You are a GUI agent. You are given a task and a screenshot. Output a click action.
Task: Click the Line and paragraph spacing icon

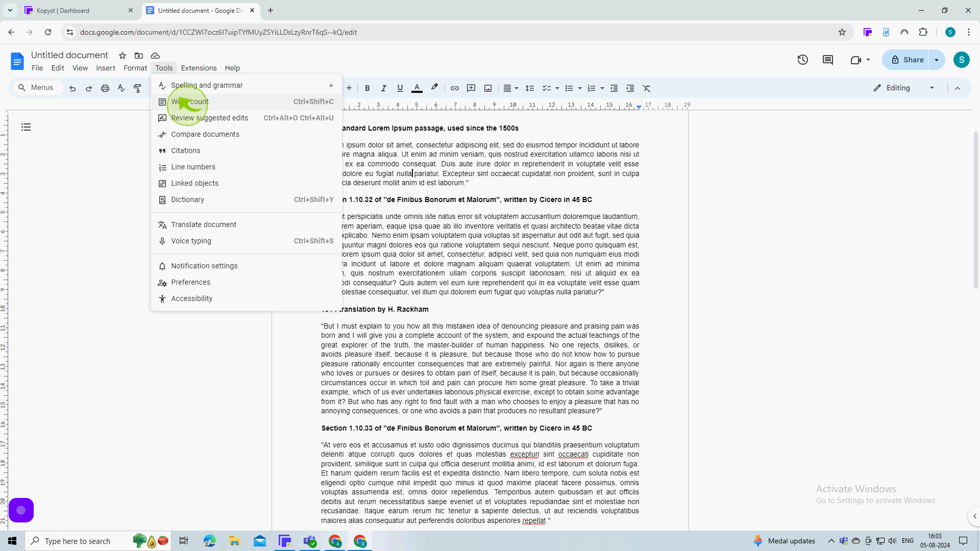(530, 88)
